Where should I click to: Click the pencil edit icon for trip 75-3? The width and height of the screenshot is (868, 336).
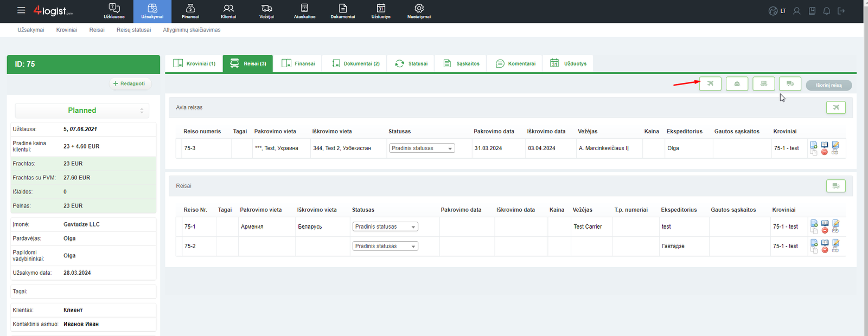tap(835, 145)
